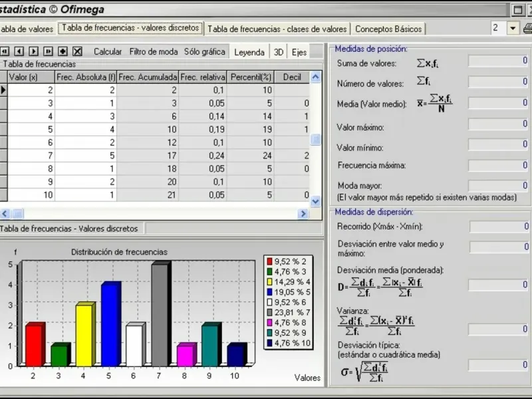Viewport: 532px width, 399px height.
Task: Click Frec. relativa column header
Action: point(203,77)
